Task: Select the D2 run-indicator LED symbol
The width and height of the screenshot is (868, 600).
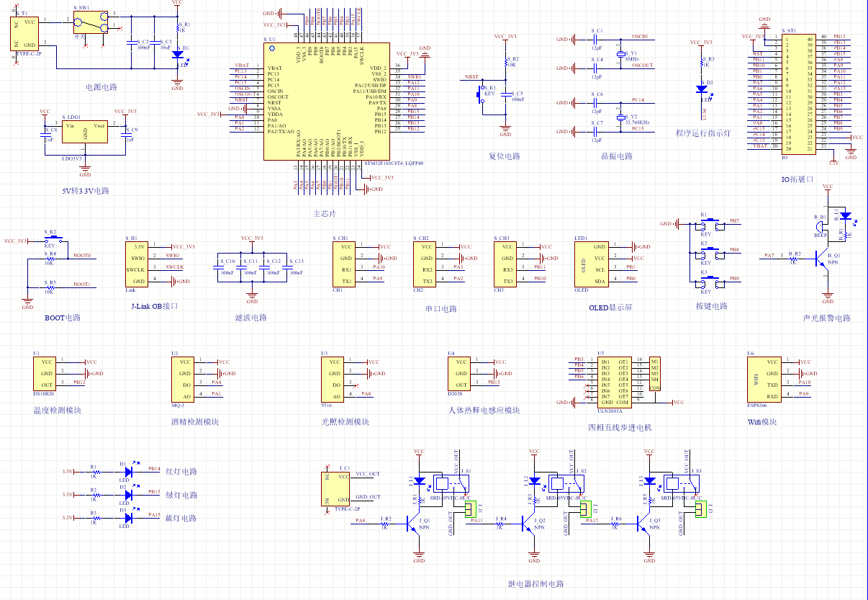Action: (701, 90)
